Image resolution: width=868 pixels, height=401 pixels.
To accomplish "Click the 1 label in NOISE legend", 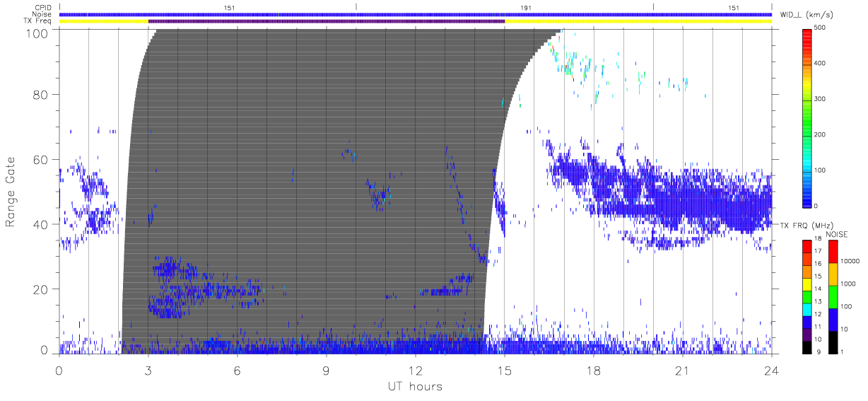I will [x=843, y=351].
